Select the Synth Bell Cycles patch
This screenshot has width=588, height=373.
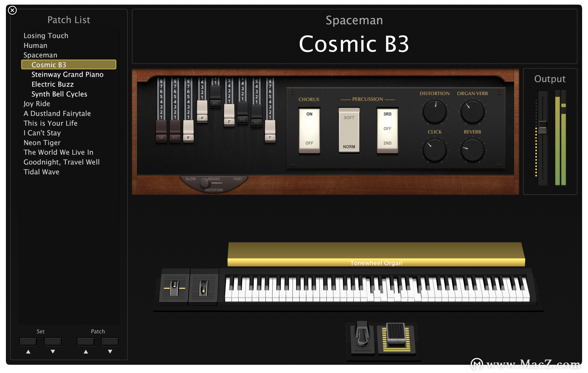click(x=59, y=94)
